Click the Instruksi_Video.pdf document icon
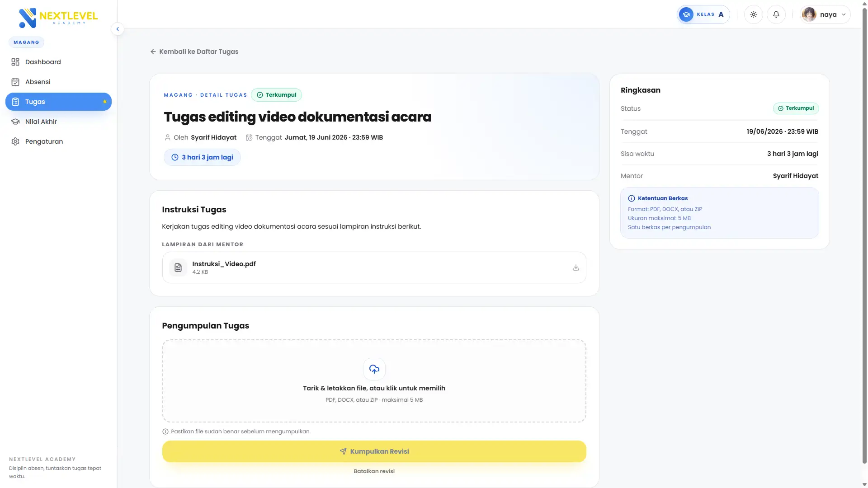The image size is (868, 488). [178, 267]
